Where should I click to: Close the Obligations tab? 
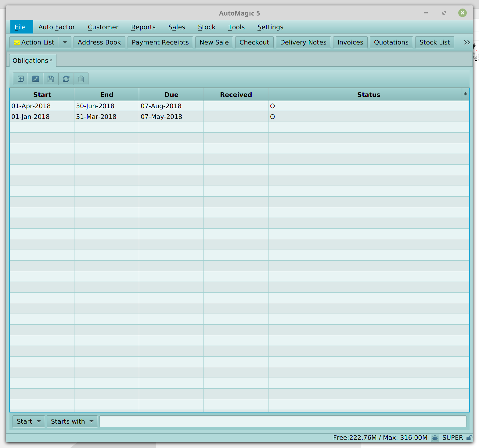click(51, 60)
